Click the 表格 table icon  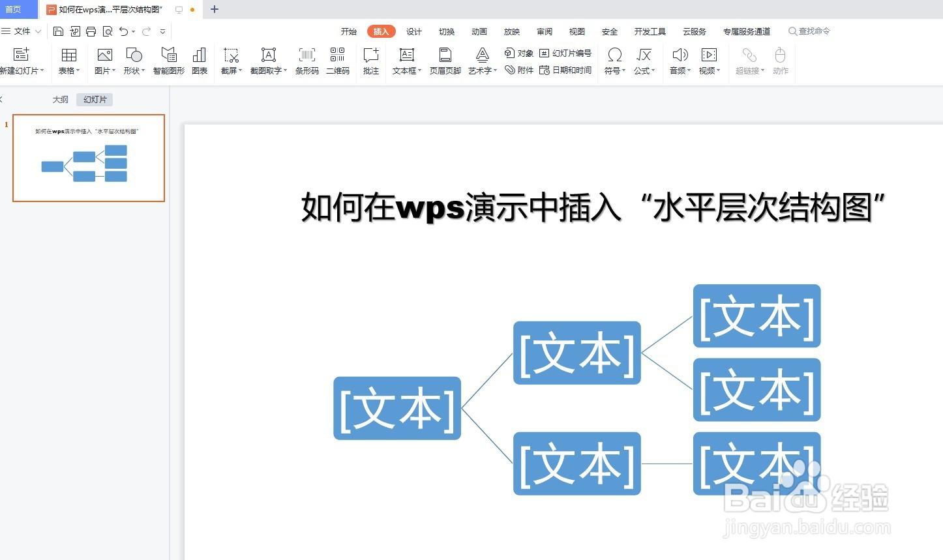pos(69,55)
